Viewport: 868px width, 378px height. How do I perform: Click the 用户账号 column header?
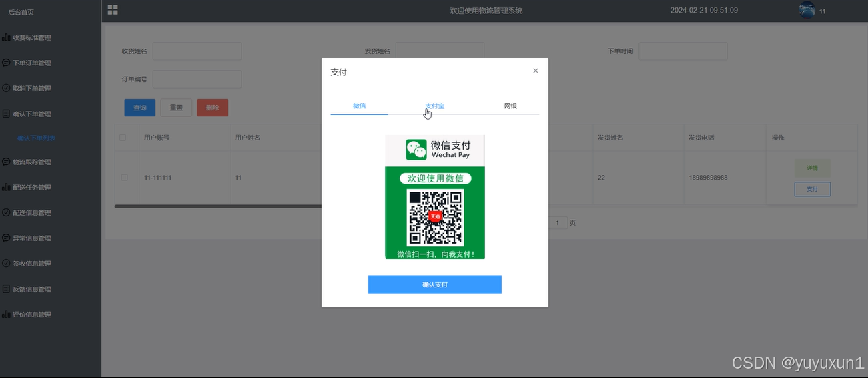157,138
